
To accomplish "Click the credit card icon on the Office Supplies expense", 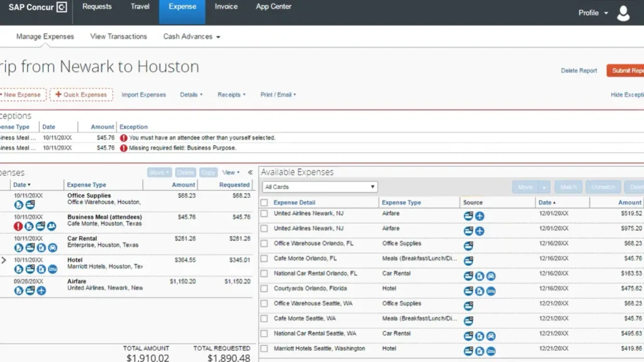I will [x=30, y=204].
